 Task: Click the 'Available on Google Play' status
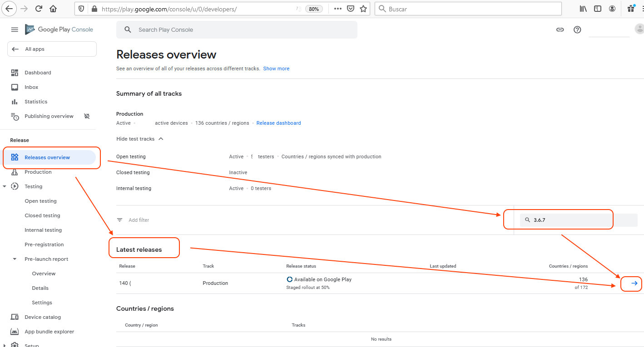[x=323, y=279]
